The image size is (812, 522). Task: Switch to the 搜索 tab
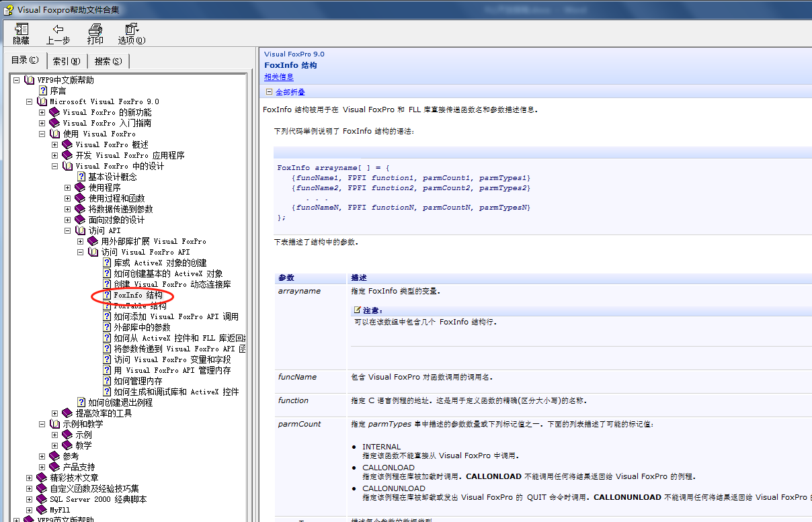click(108, 61)
